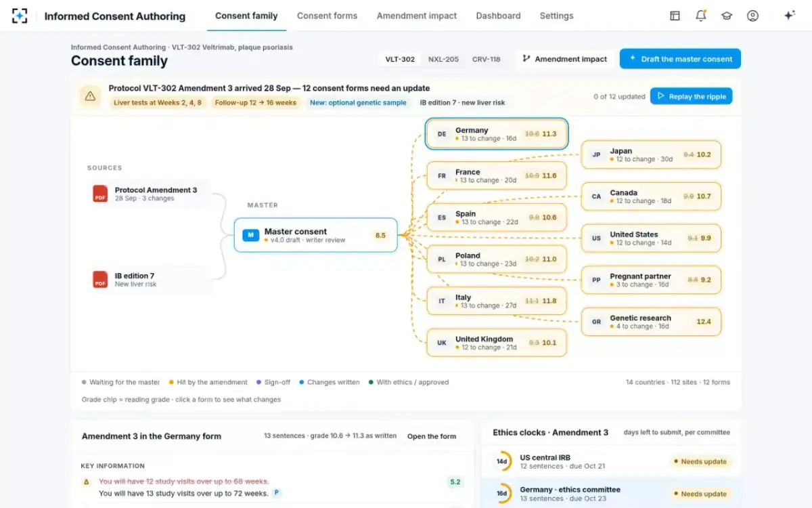Click the With ethics / approved legend item
Image resolution: width=812 pixels, height=508 pixels.
(409, 382)
